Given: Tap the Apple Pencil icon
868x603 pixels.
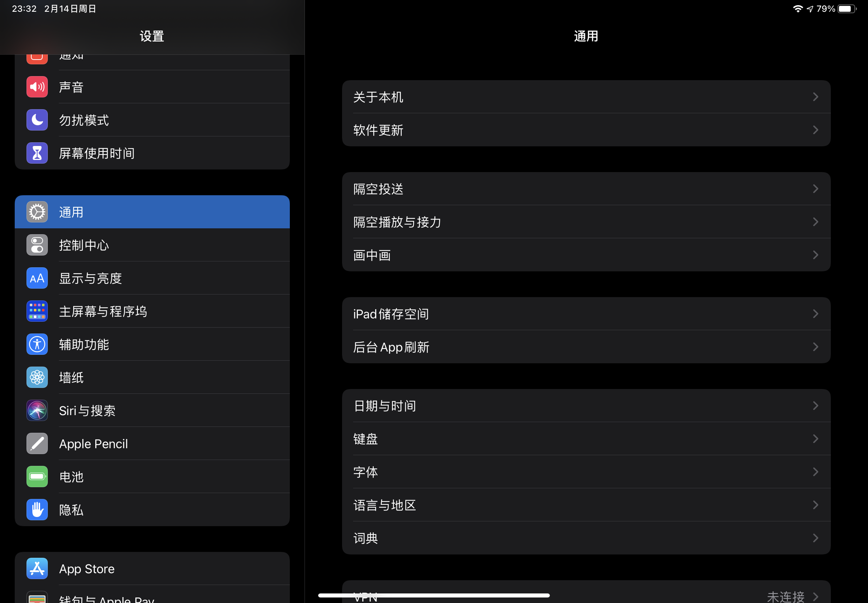Looking at the screenshot, I should (x=37, y=443).
